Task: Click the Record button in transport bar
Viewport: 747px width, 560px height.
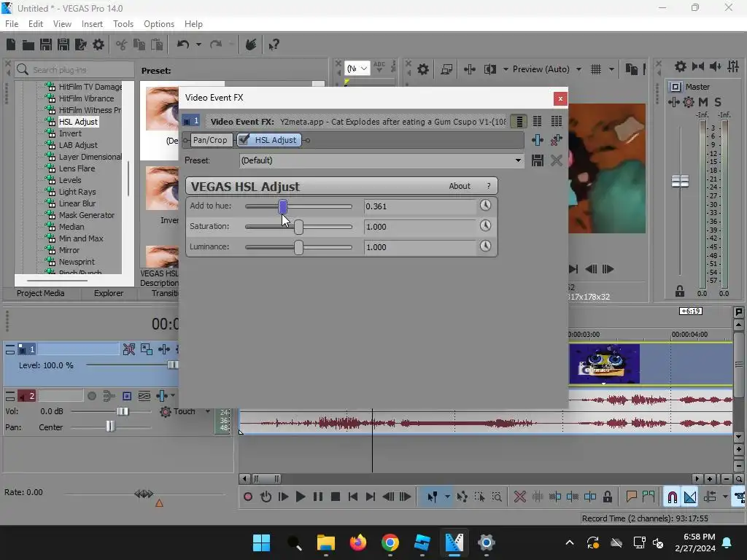Action: pos(248,497)
